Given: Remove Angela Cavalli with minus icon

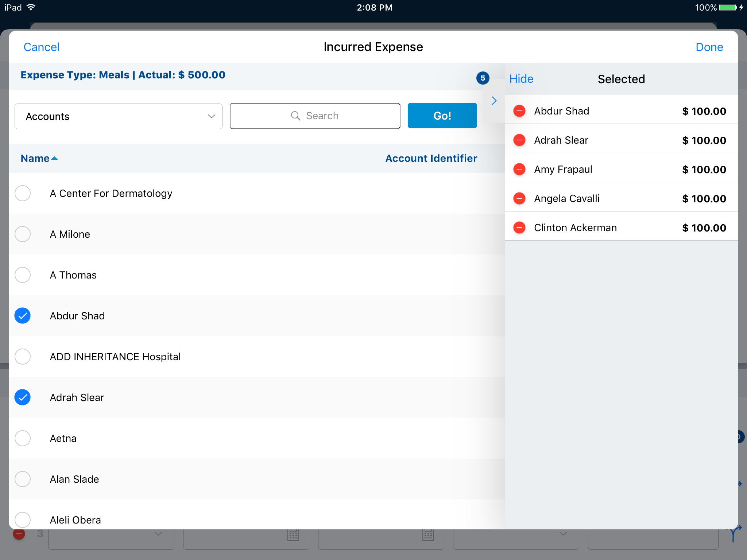Looking at the screenshot, I should click(519, 198).
